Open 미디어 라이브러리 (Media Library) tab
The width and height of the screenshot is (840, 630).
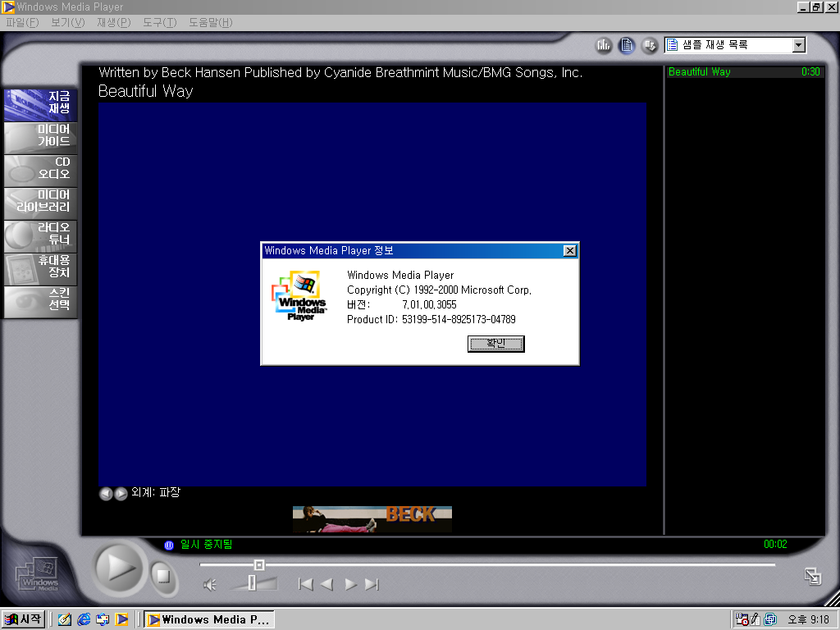click(41, 203)
